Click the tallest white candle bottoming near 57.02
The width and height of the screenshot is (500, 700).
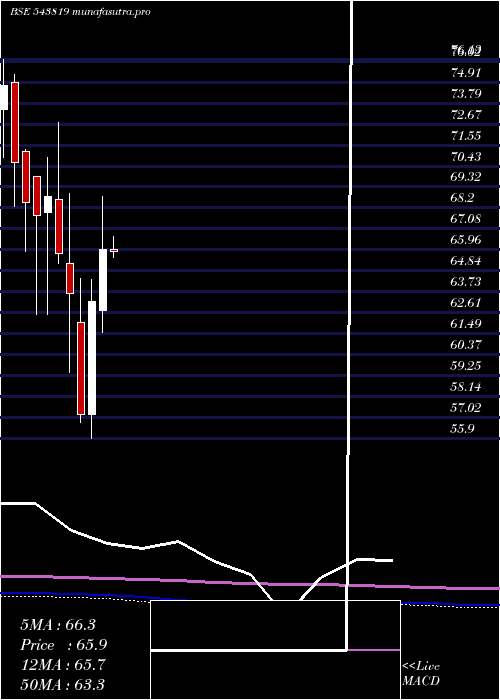92,358
